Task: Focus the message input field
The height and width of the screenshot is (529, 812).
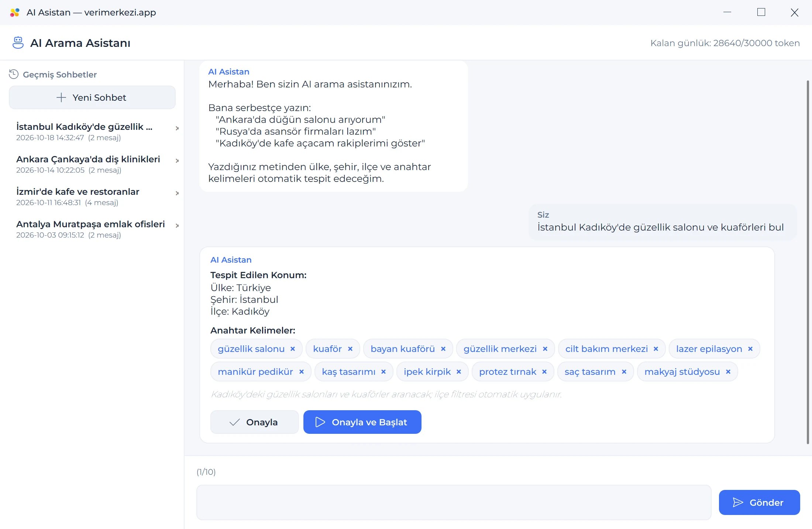Action: point(454,502)
